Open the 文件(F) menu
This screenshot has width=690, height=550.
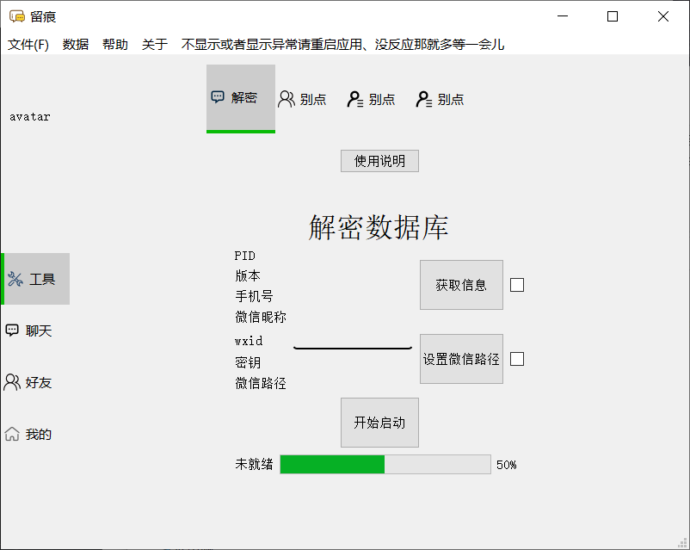28,44
